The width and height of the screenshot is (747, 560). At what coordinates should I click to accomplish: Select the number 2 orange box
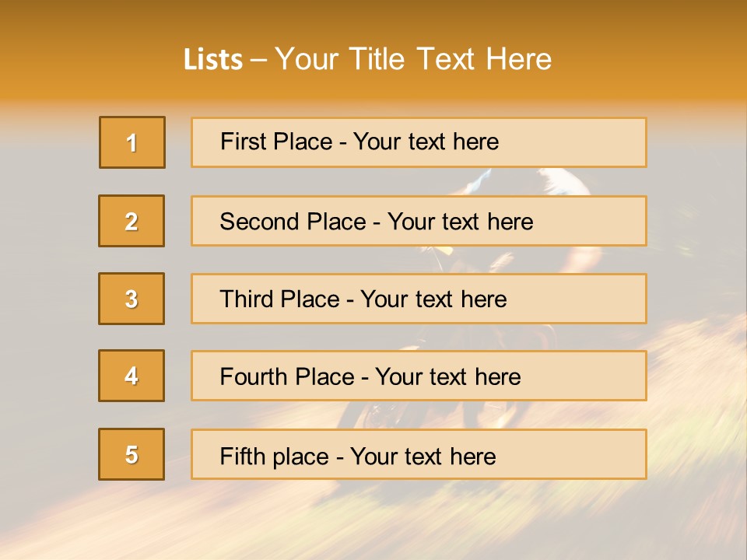[x=132, y=221]
